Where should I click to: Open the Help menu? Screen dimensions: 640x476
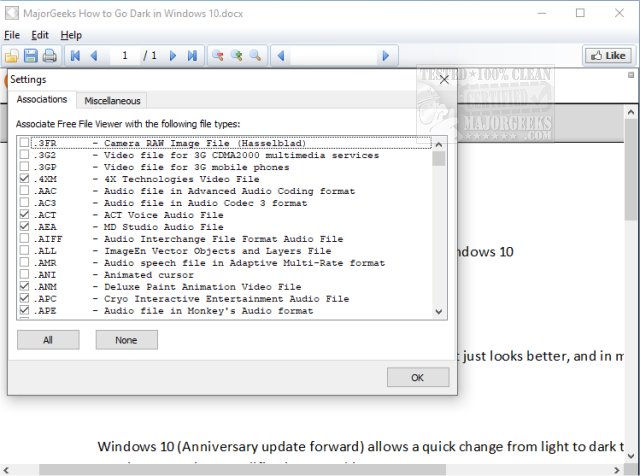pos(71,35)
